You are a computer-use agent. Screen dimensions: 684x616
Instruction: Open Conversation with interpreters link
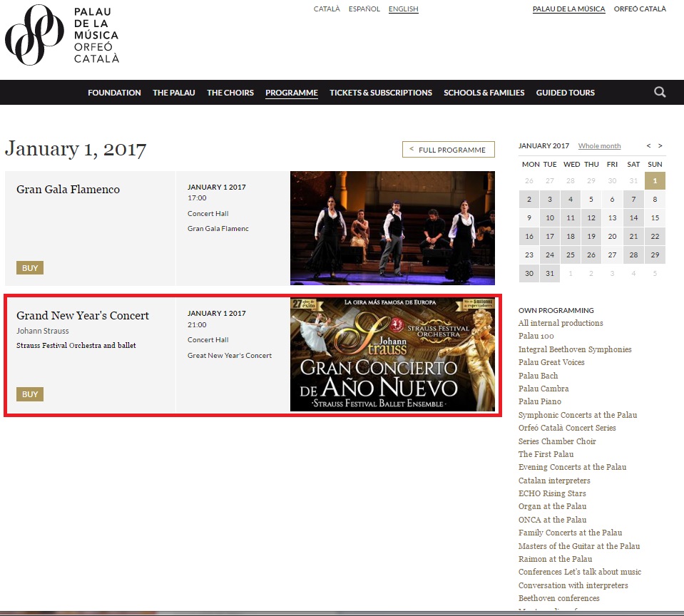pos(573,585)
